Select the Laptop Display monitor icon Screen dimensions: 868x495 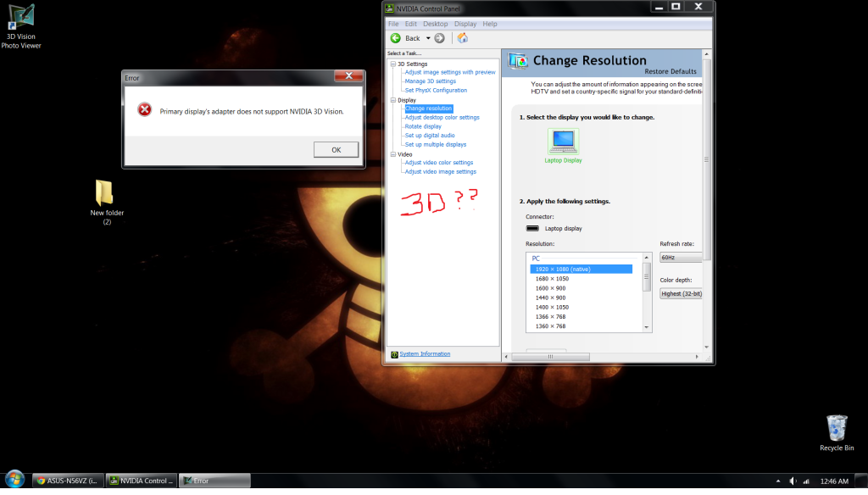tap(563, 140)
